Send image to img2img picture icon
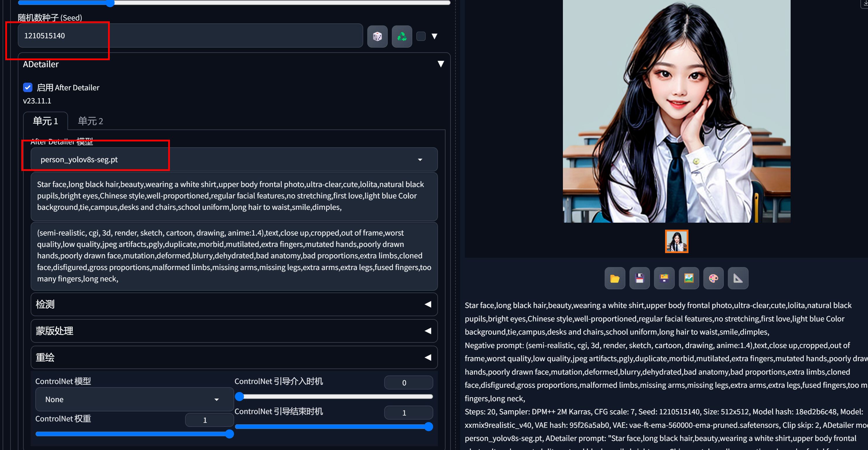The height and width of the screenshot is (450, 868). [x=689, y=278]
